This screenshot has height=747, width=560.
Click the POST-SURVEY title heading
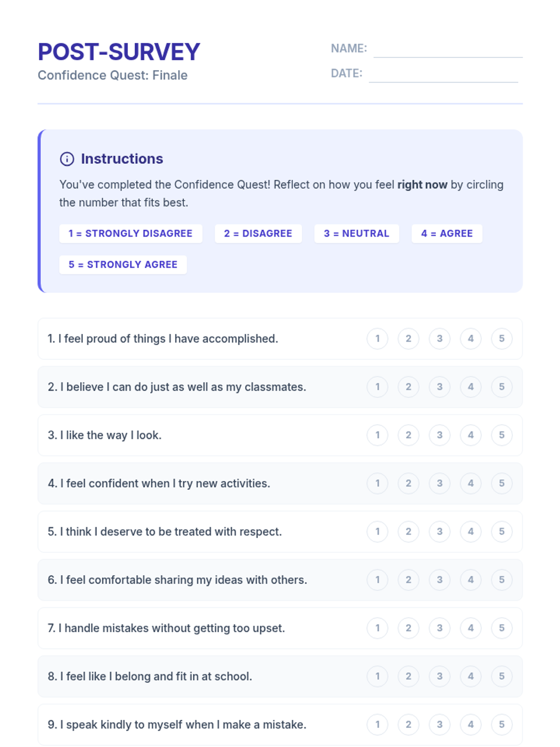tap(119, 52)
